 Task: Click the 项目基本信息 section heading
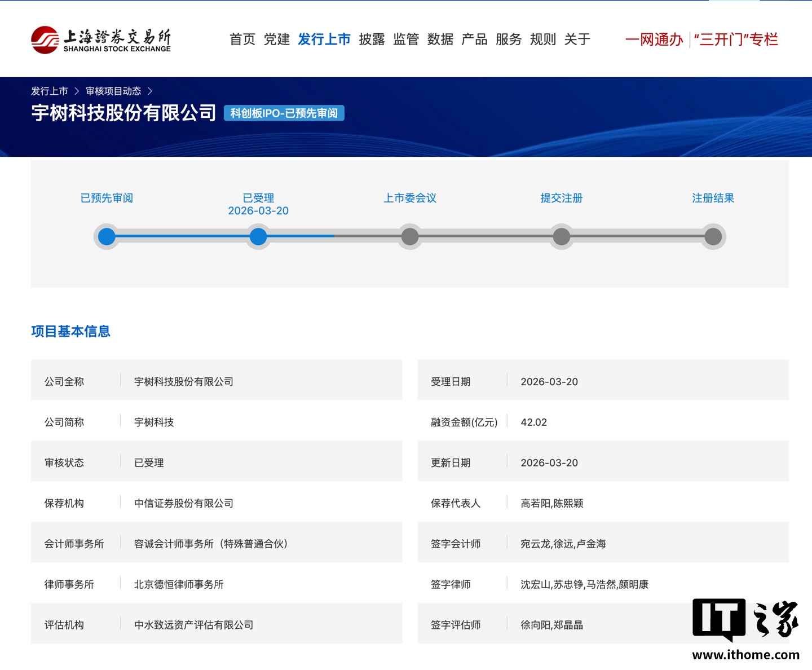[x=71, y=332]
